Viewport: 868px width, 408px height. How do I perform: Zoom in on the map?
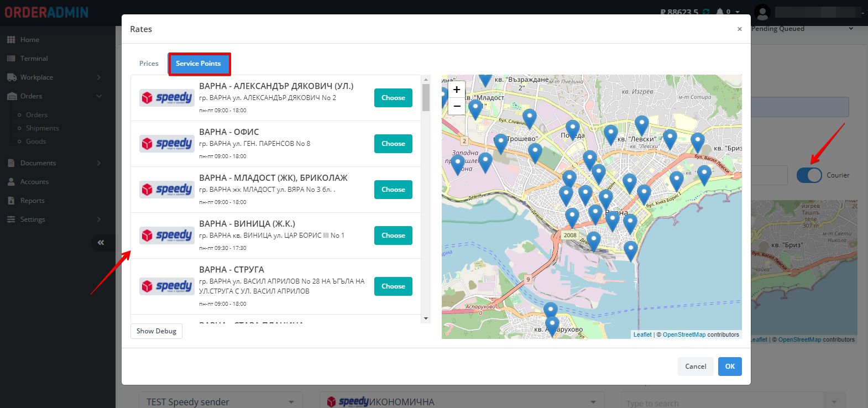pos(457,90)
